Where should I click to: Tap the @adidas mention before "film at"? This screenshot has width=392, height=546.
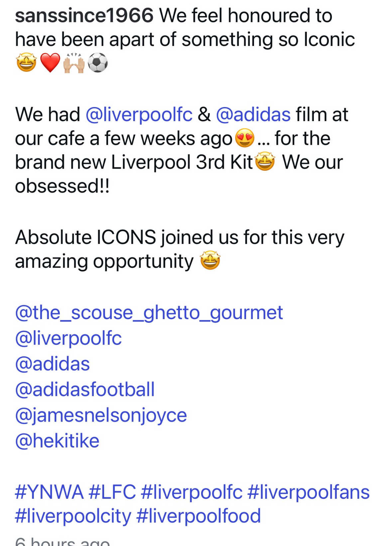coord(253,115)
